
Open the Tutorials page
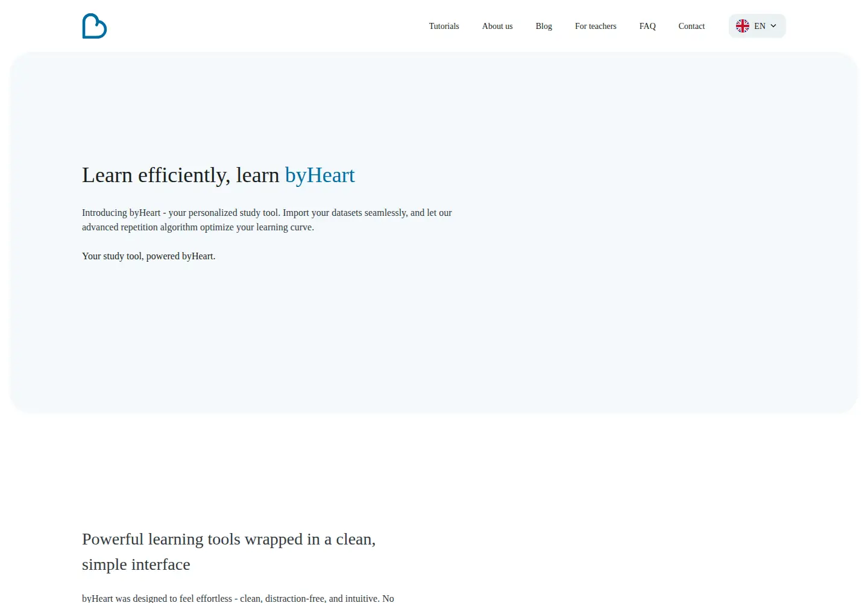click(444, 26)
